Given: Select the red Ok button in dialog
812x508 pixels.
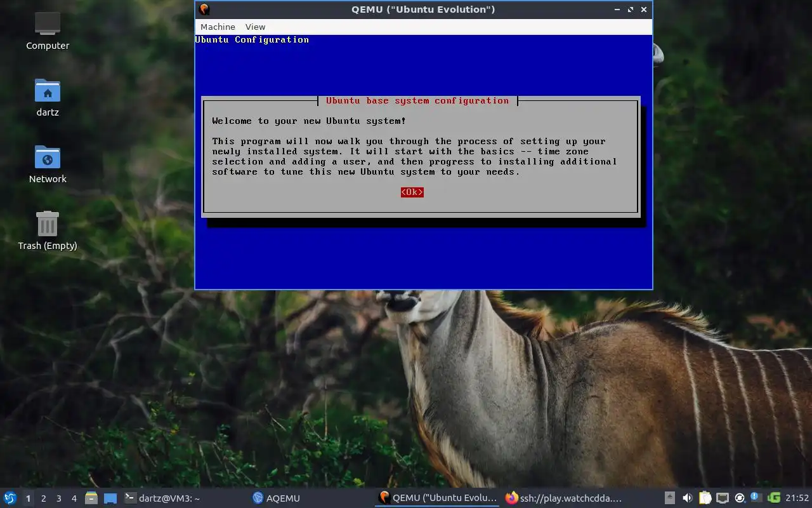Looking at the screenshot, I should tap(412, 192).
